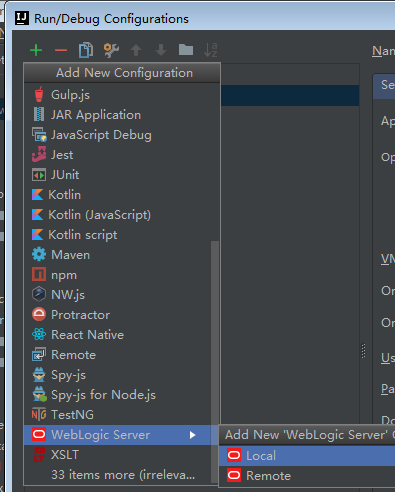Open Edit Defaults wrench icon
The height and width of the screenshot is (492, 395).
[x=111, y=50]
